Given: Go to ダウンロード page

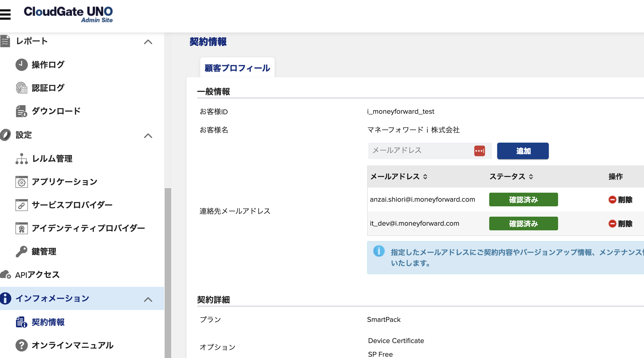Looking at the screenshot, I should pos(56,111).
